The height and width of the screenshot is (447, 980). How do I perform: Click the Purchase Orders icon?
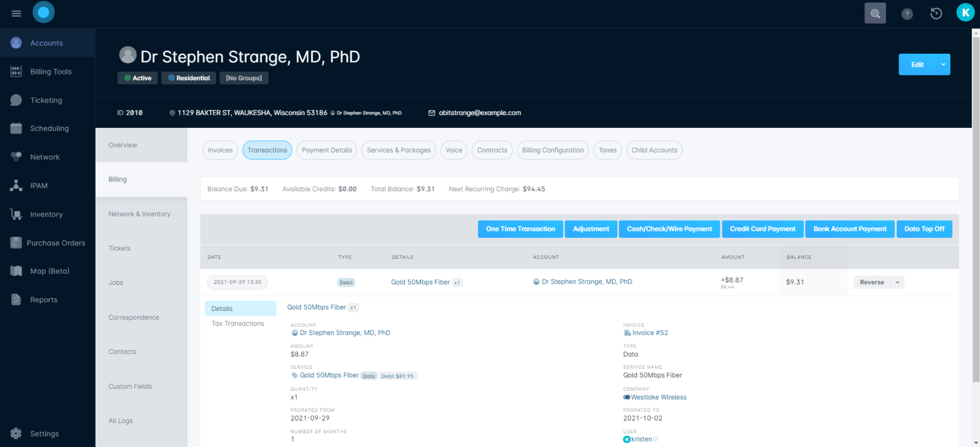pyautogui.click(x=16, y=242)
